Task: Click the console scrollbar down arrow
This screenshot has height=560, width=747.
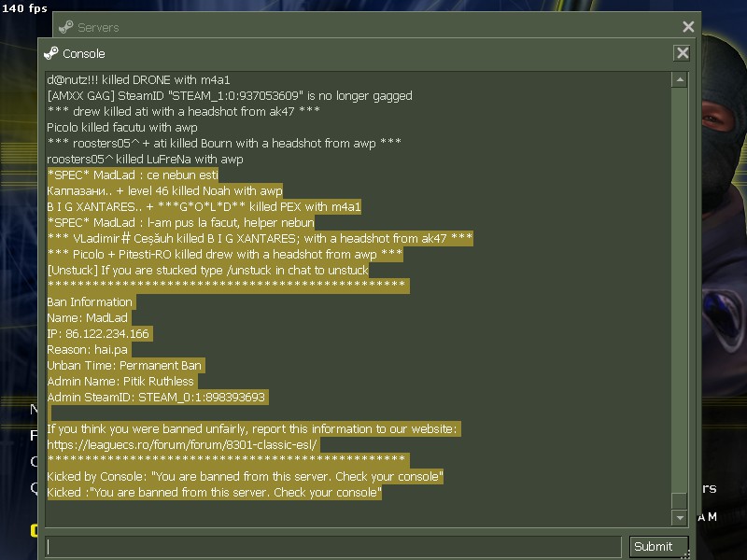Action: (x=680, y=517)
